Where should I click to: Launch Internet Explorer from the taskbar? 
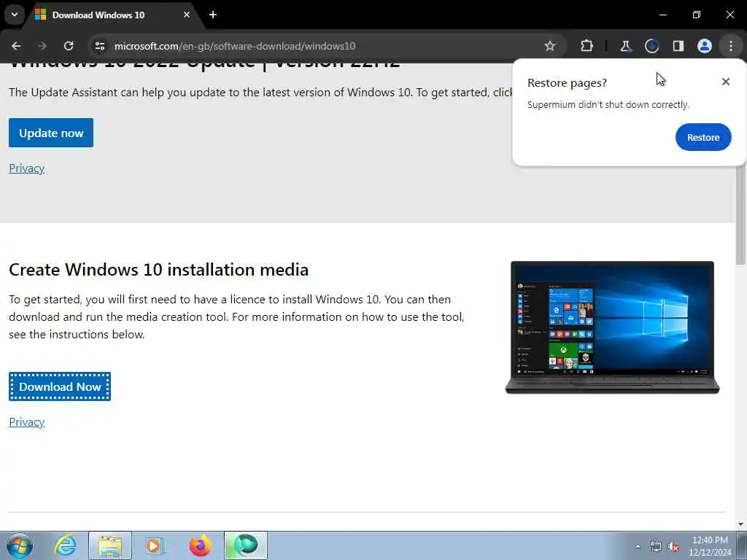(x=65, y=545)
